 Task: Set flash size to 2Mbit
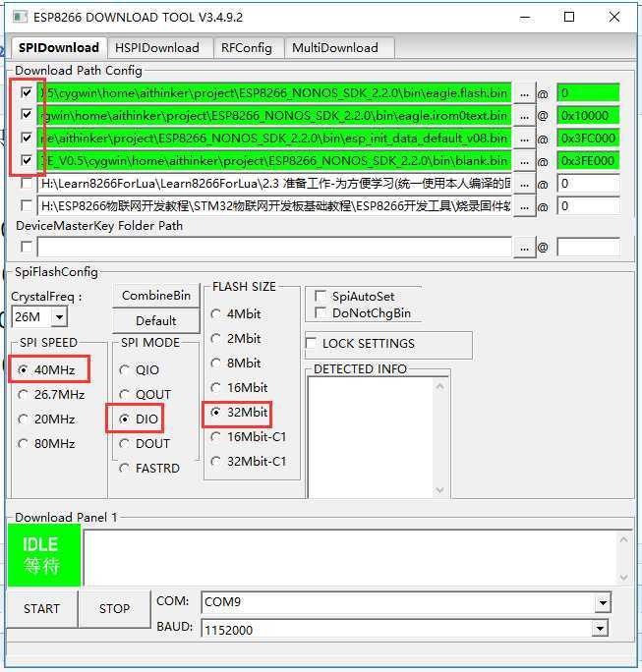pos(236,338)
